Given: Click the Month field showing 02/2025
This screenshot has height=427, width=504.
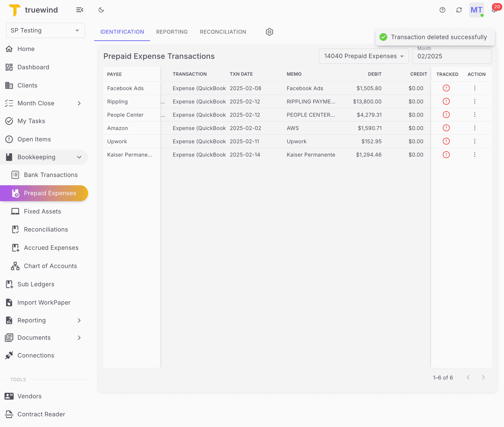Looking at the screenshot, I should click(x=452, y=56).
